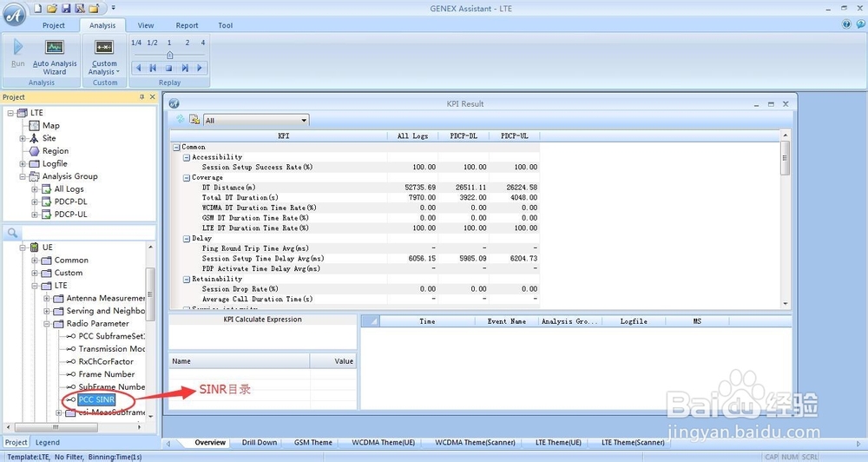Select the PDCP-DL analysis group item

[x=70, y=201]
